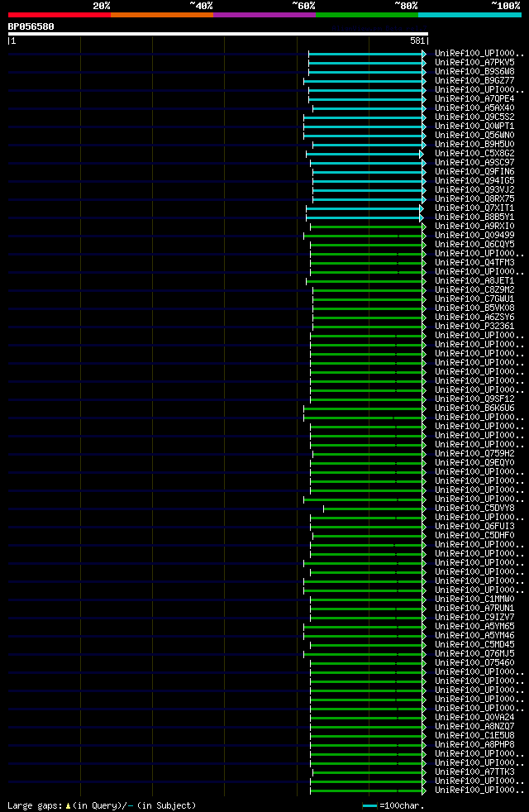Click the cyan alignment bar for UniRef100_A7PKV5
The image size is (529, 812).
coord(367,63)
